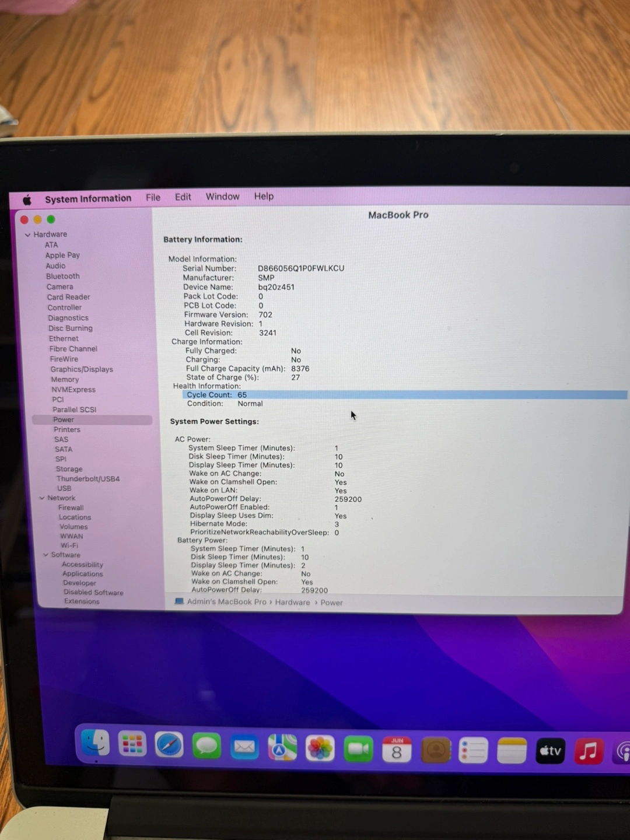
Task: Click the highlighted Cycle Count row
Action: pyautogui.click(x=405, y=395)
